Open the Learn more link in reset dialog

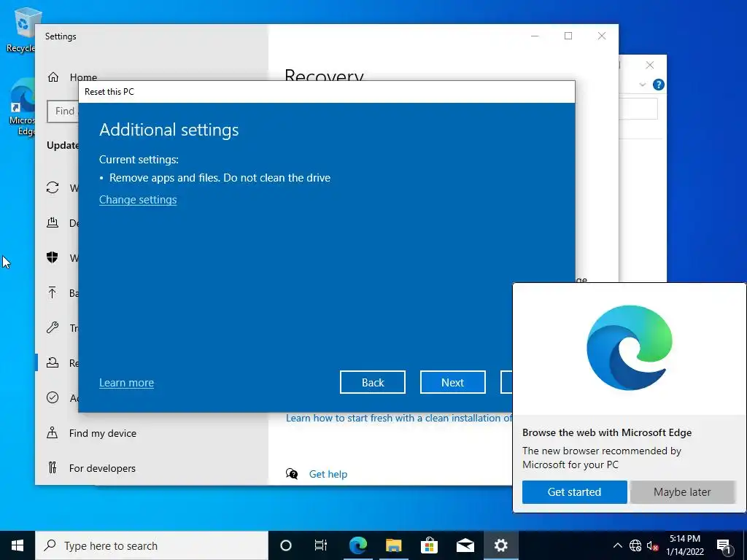tap(126, 382)
